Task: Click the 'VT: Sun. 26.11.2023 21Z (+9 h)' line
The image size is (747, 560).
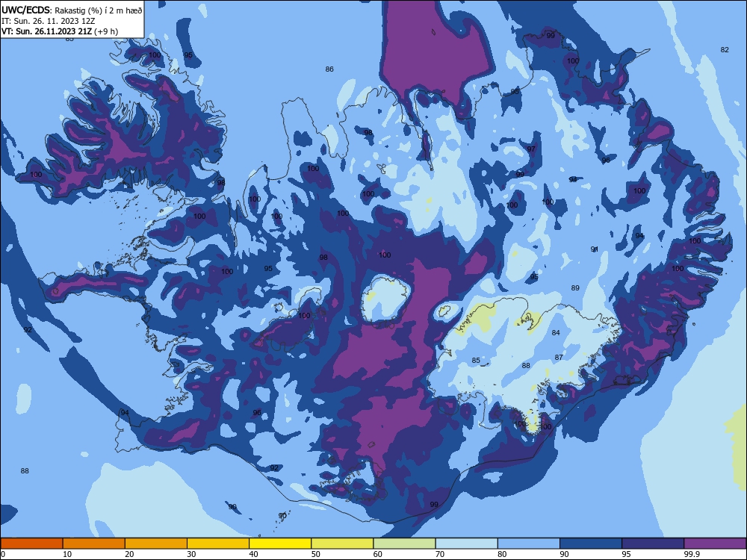Action: pyautogui.click(x=60, y=31)
